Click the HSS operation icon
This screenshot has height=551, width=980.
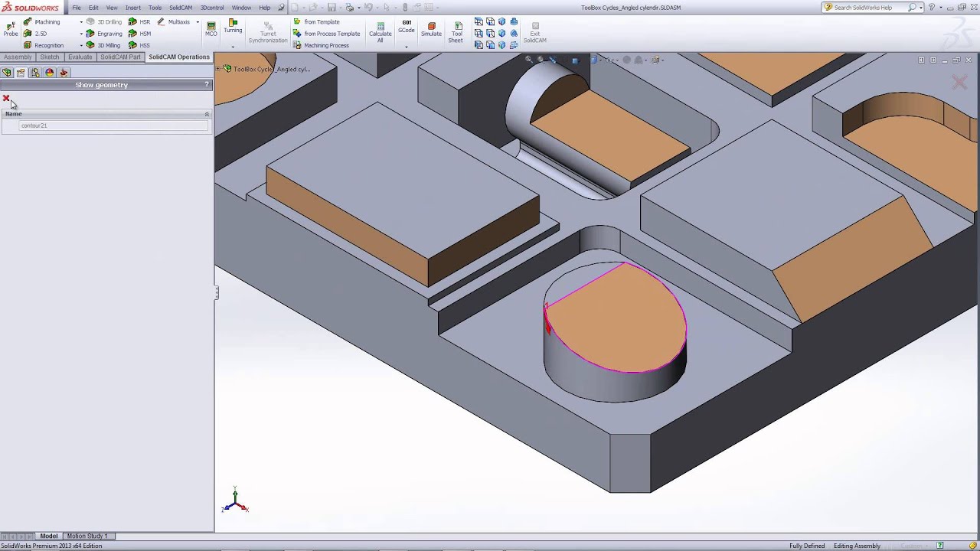139,45
